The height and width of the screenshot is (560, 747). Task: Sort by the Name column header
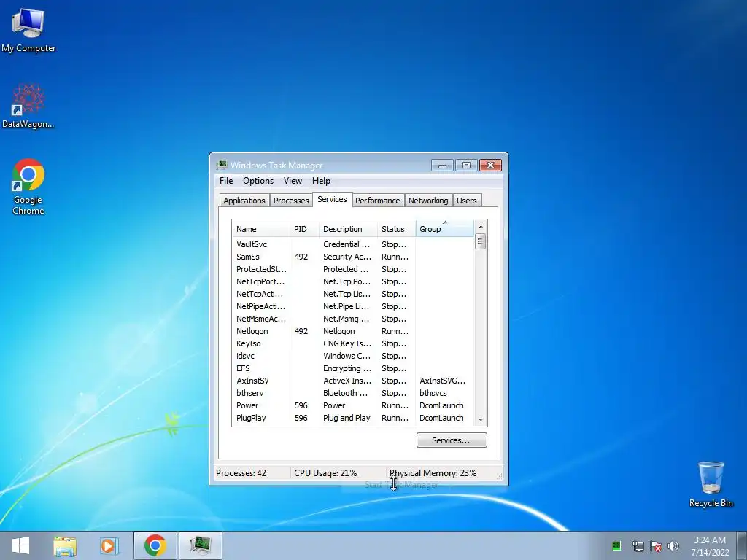[261, 229]
